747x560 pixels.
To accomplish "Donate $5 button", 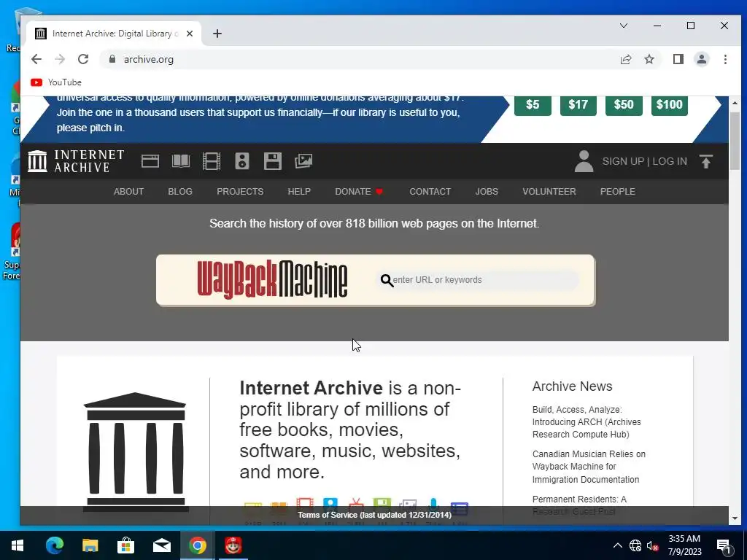I will point(533,105).
